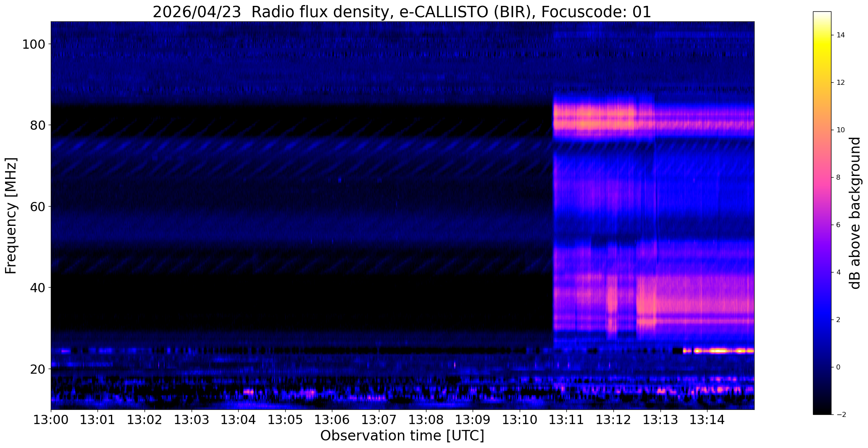Click the 13:10 time tick label
The height and width of the screenshot is (448, 868).
tap(520, 419)
